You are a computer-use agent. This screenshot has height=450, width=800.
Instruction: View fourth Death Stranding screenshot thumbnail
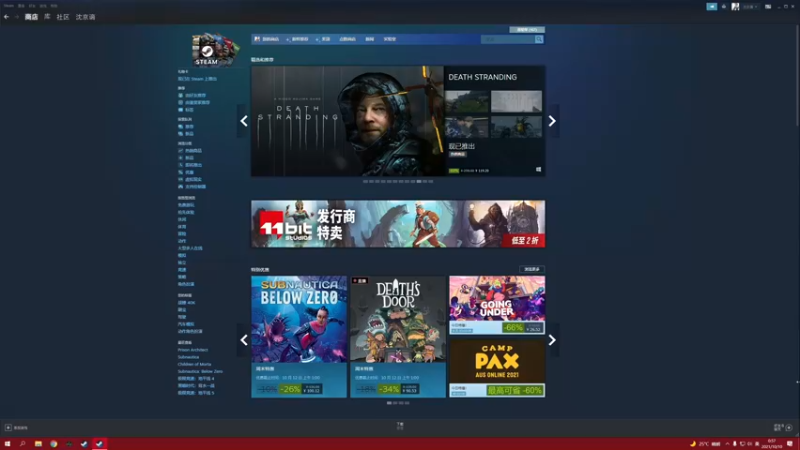(x=516, y=127)
